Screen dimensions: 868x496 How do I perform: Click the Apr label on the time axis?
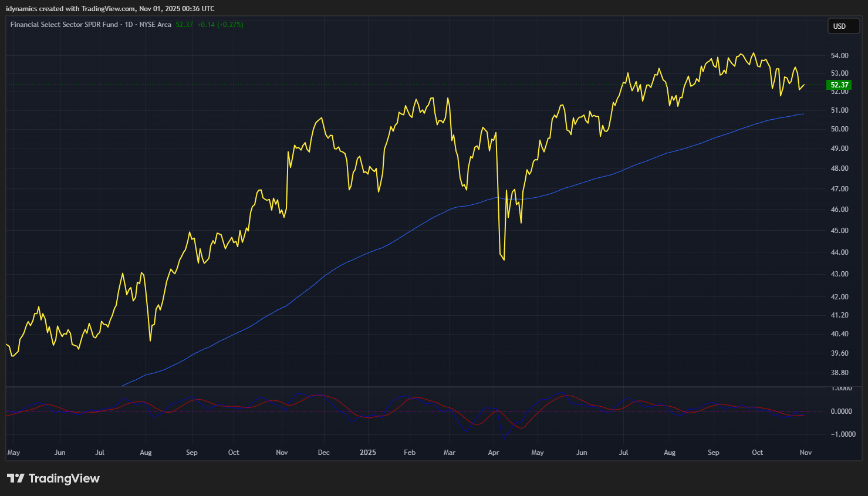pos(494,453)
